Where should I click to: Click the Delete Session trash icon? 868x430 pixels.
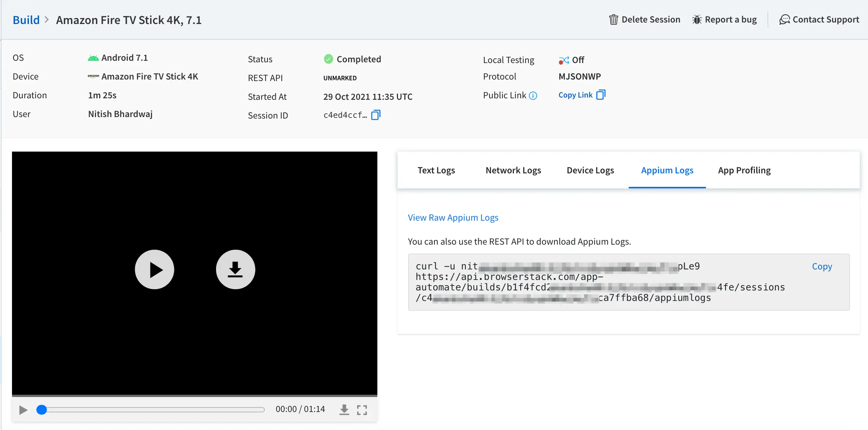tap(613, 20)
